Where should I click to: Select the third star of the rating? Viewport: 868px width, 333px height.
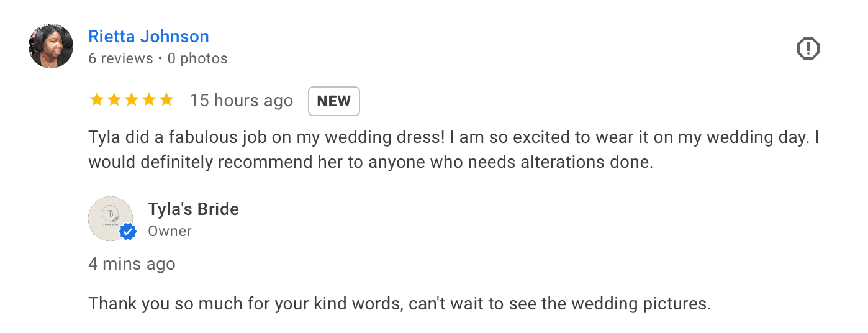[132, 100]
